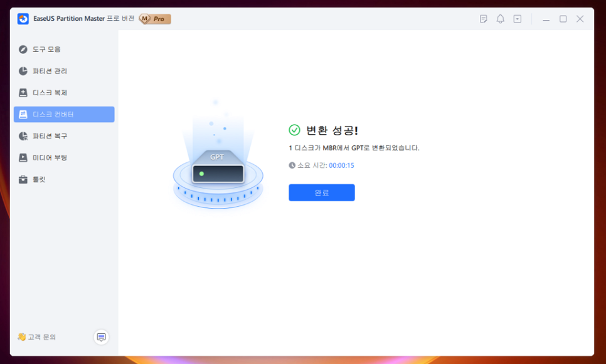Click the 완료 button
This screenshot has width=606, height=364.
click(322, 192)
